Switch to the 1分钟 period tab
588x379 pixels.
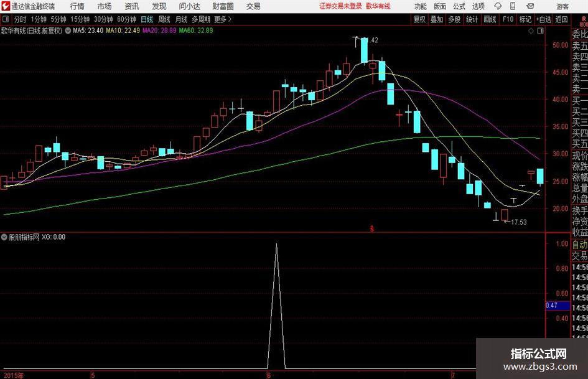point(38,19)
